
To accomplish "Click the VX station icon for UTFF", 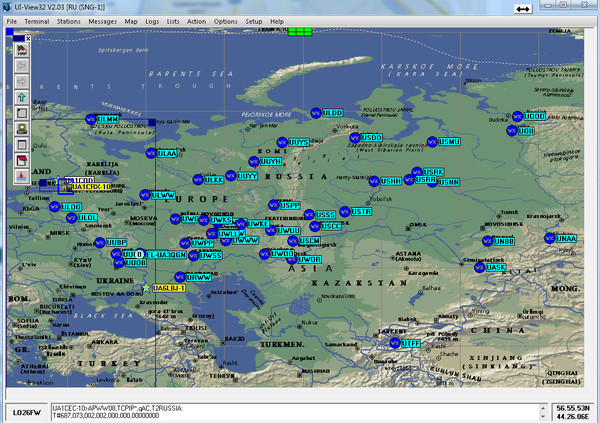I will point(395,343).
